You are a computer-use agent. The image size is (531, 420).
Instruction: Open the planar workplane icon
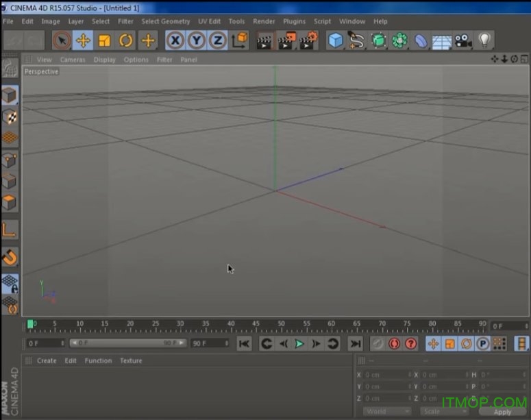coord(10,305)
